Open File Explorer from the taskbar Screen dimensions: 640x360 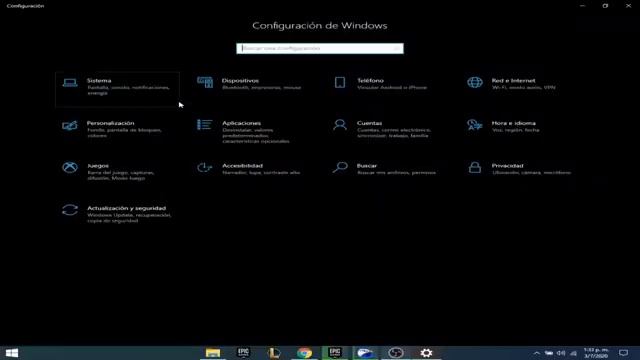click(213, 353)
